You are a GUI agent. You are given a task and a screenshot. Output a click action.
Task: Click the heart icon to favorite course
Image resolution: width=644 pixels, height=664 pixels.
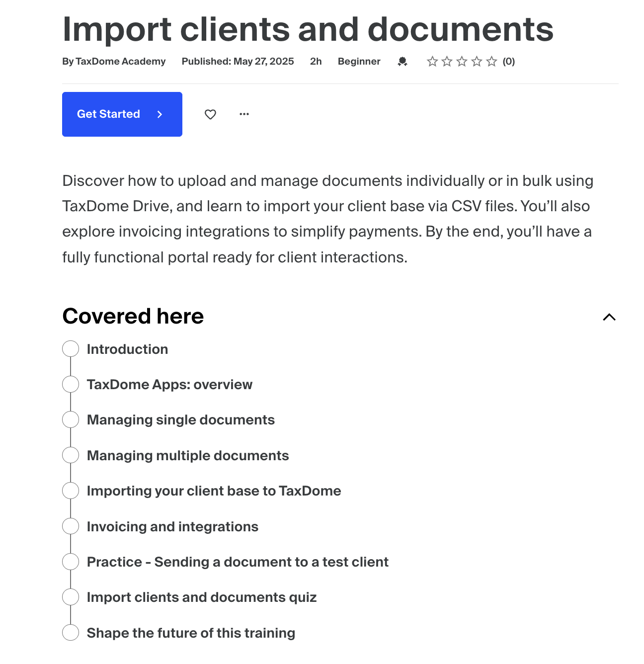(x=210, y=114)
